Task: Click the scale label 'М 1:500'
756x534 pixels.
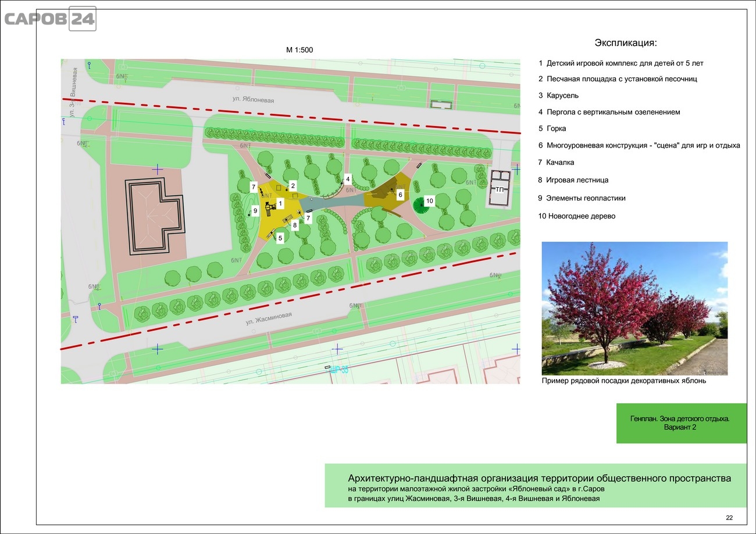Action: click(x=299, y=50)
